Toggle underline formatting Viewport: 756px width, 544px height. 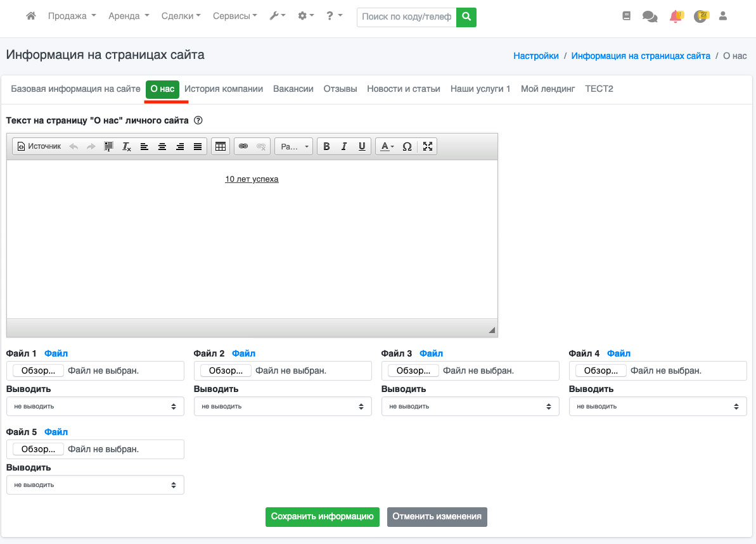pos(362,146)
